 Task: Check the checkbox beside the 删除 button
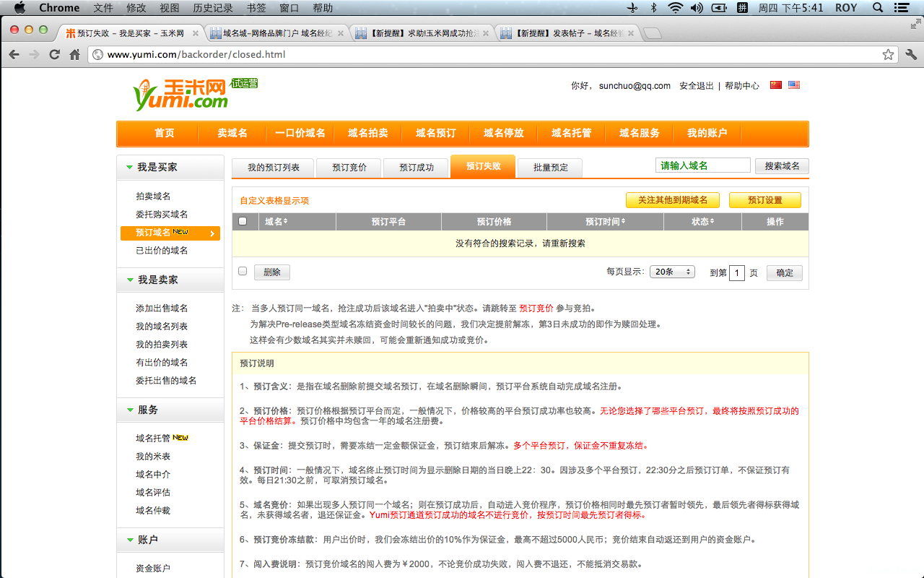[243, 272]
